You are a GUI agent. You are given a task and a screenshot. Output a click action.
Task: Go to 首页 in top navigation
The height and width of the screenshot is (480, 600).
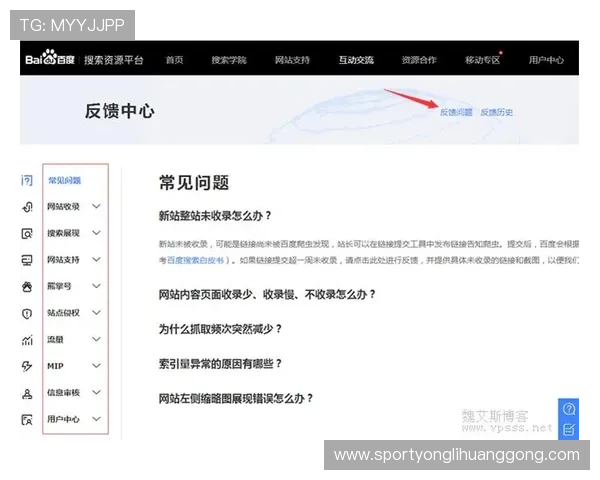(174, 60)
